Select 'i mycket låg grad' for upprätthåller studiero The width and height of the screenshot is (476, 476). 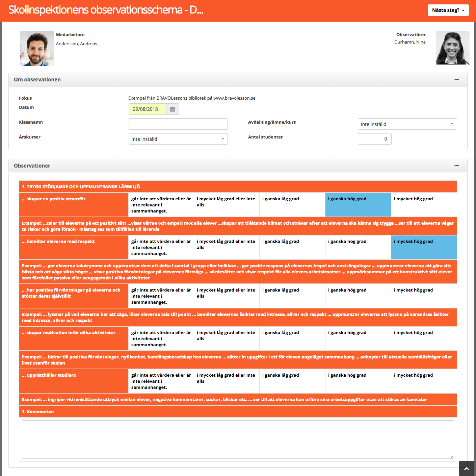(x=227, y=381)
